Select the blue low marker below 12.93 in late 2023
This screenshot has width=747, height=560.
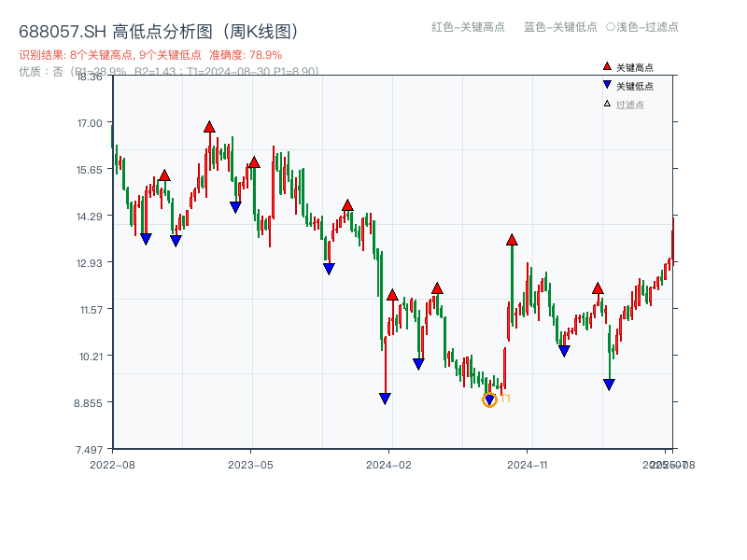click(329, 269)
